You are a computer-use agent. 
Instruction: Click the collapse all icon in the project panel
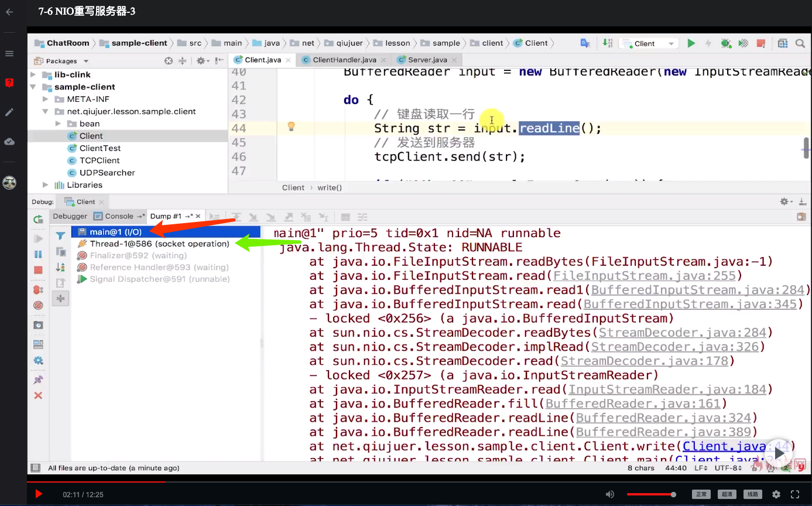tap(183, 61)
